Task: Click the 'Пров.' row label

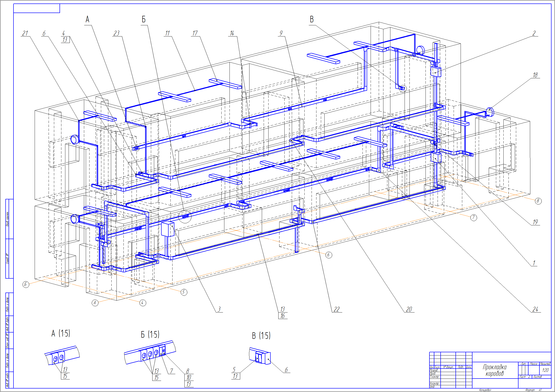Action: coord(433,374)
